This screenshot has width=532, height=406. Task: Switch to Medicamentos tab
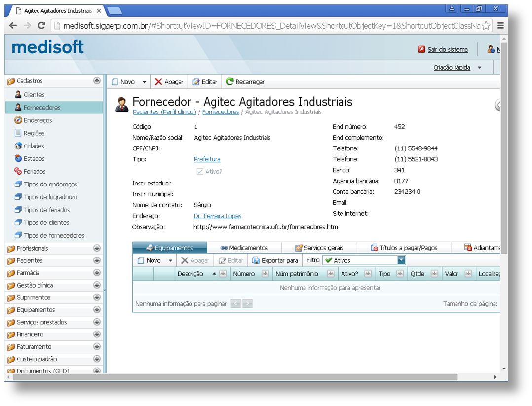point(244,248)
